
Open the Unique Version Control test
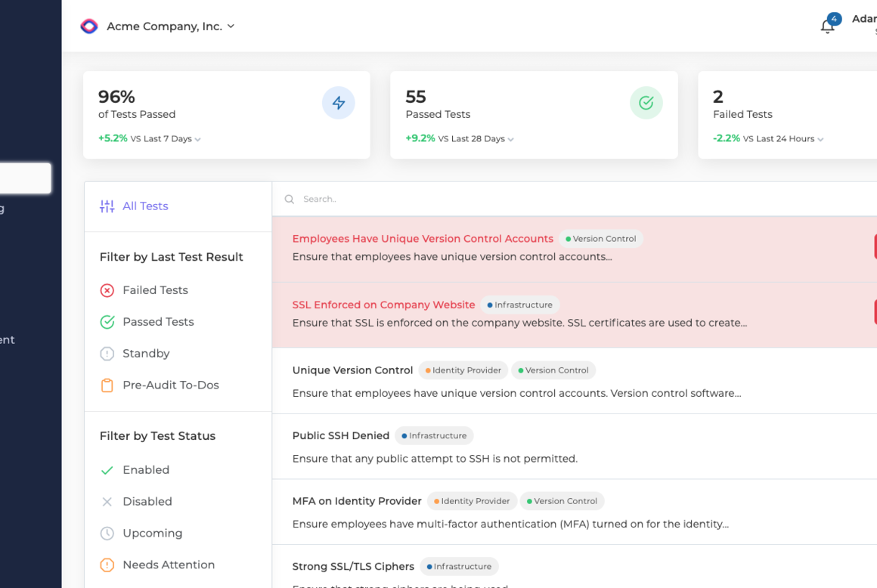(352, 370)
